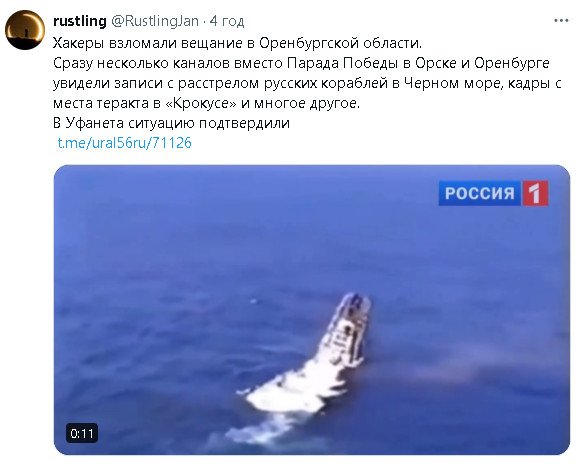Follow the t.me/ural56ru/71126 Telegram link
Image resolution: width=579 pixels, height=464 pixels.
[125, 142]
